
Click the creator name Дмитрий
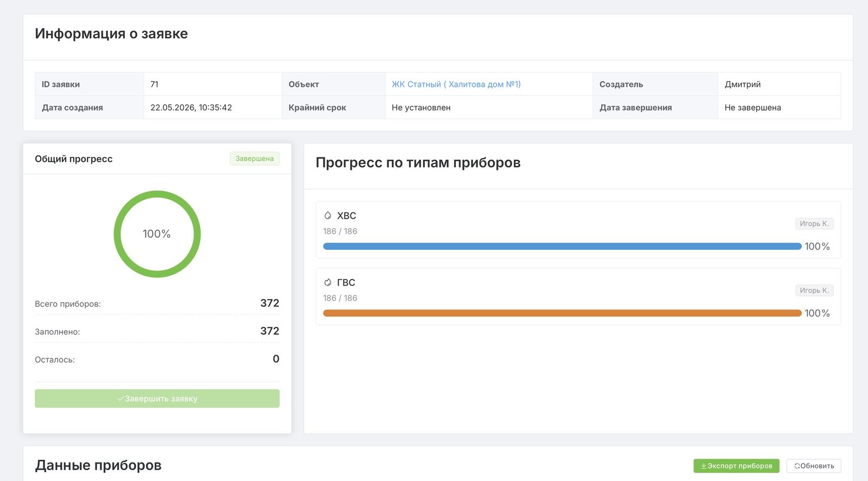click(x=743, y=84)
